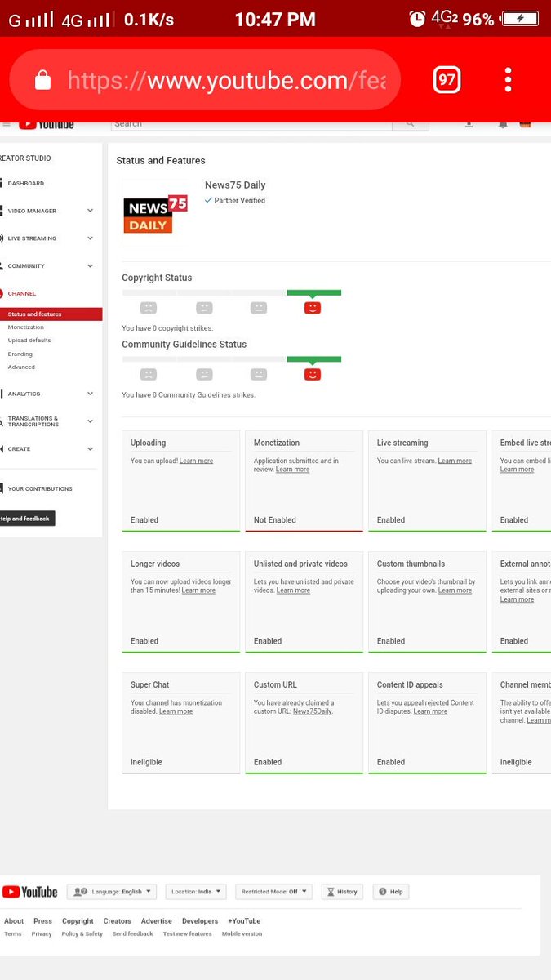Click Learn more in Custom thumbnails card
This screenshot has height=980, width=551.
tap(455, 590)
